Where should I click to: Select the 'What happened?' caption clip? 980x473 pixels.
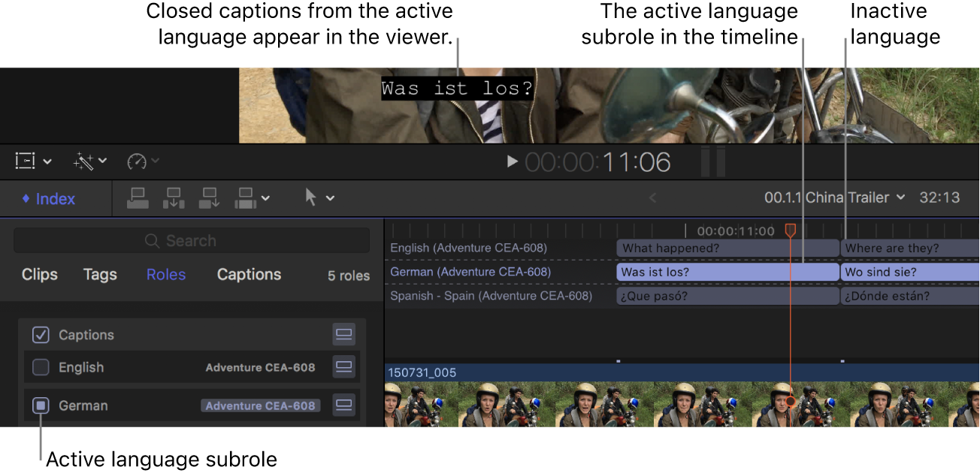[x=727, y=248]
